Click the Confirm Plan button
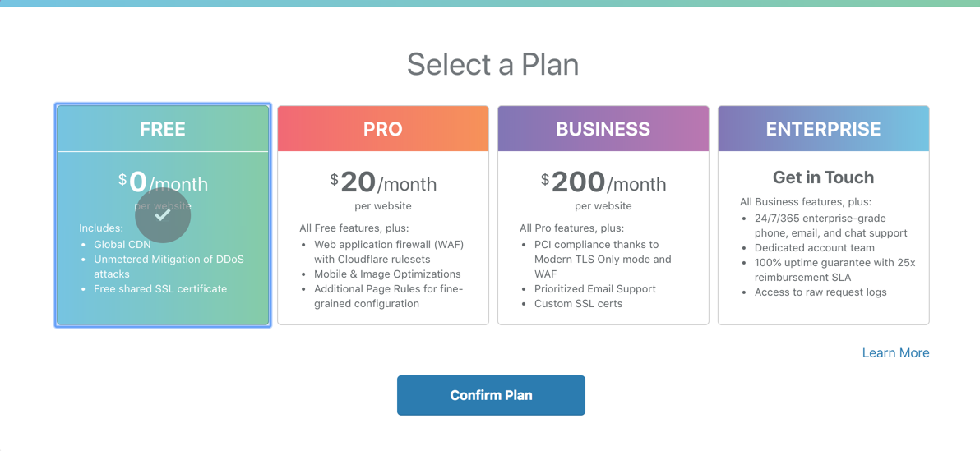 point(491,395)
